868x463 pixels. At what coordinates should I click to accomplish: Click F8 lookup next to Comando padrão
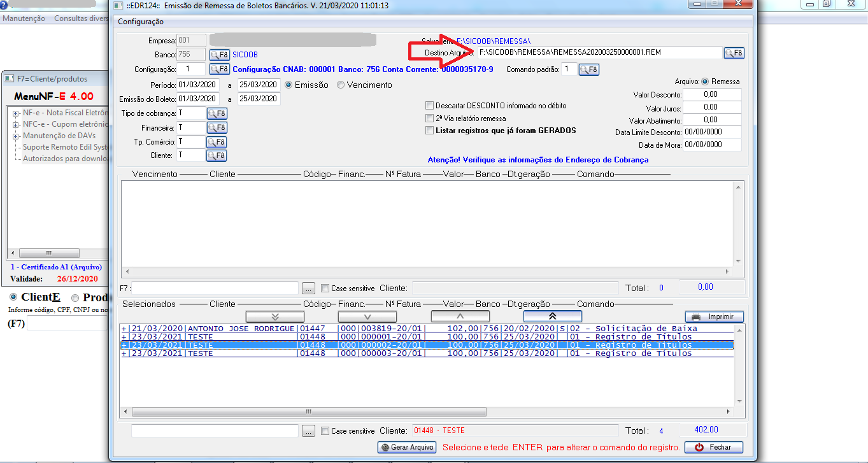pos(588,69)
